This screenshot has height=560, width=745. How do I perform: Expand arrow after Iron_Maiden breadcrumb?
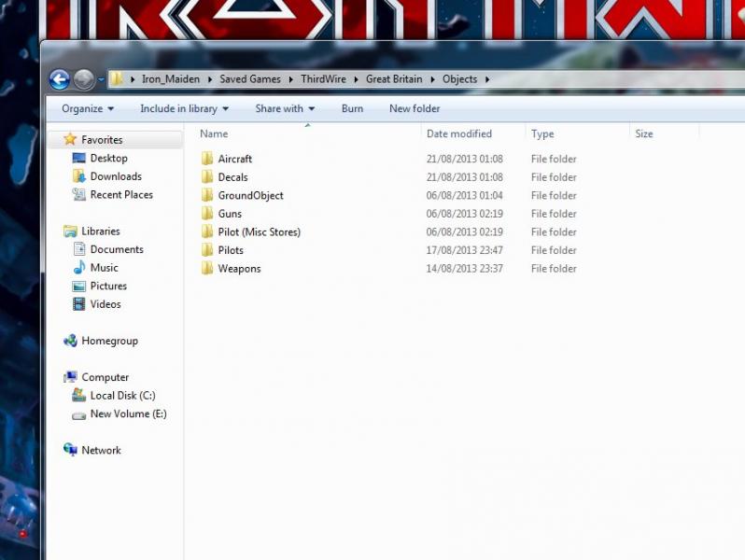tap(209, 79)
